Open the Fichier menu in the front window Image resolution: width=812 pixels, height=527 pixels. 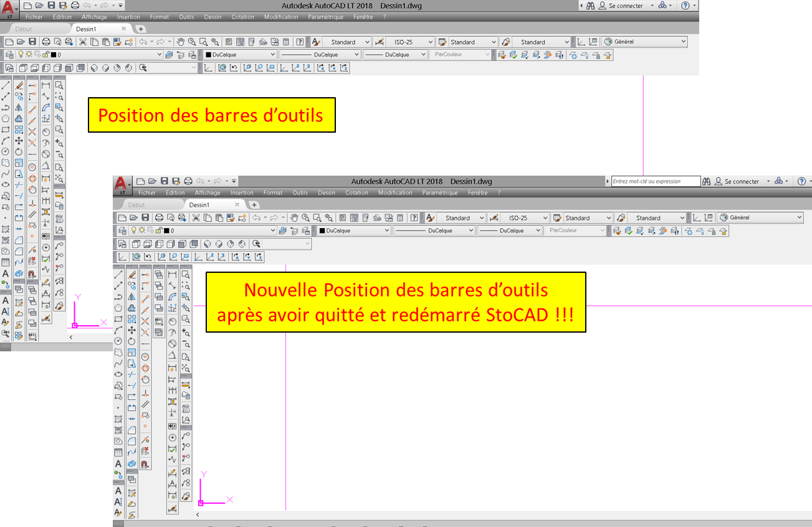(147, 193)
